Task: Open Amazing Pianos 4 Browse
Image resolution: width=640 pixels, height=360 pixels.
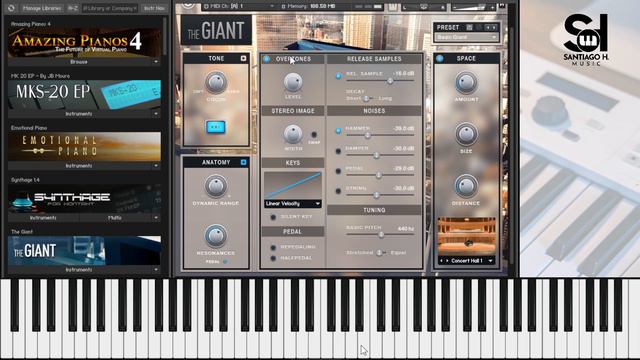Action: tap(79, 62)
